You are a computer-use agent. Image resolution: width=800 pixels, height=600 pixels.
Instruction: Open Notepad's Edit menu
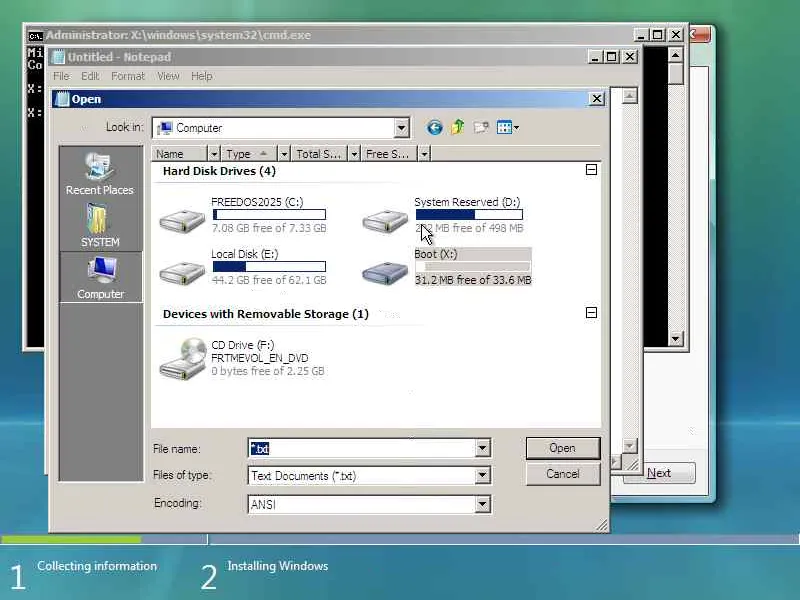point(90,76)
